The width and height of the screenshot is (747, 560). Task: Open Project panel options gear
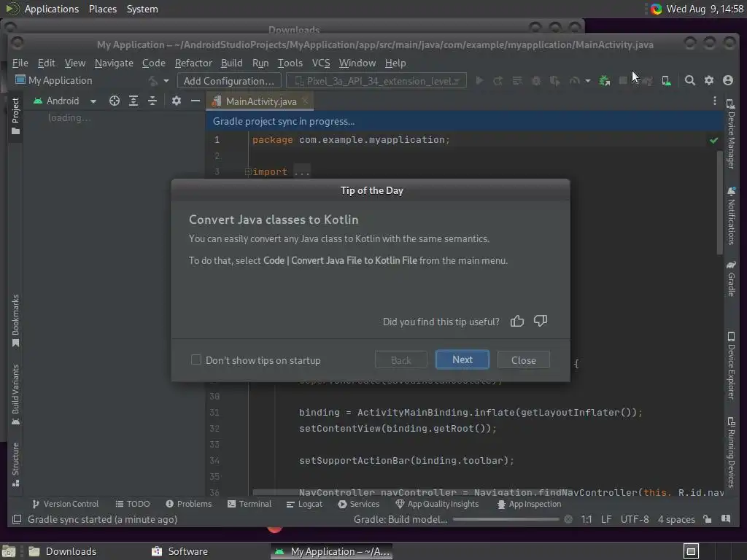pos(177,101)
